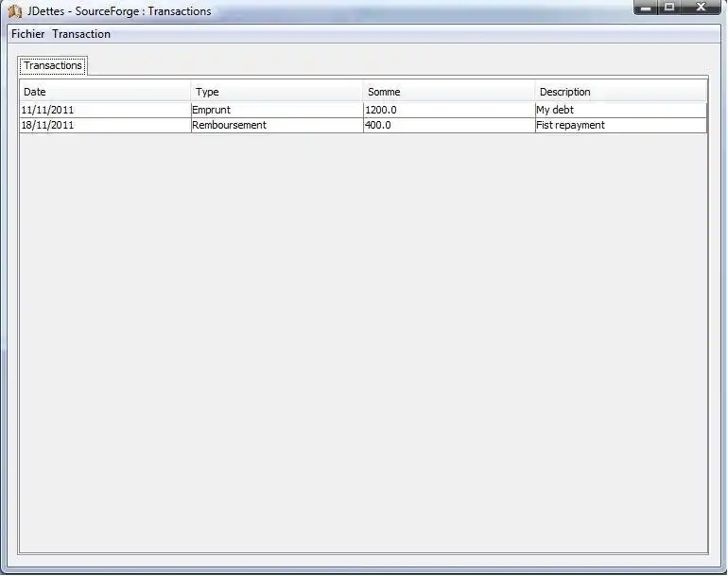
Task: Open the Fichier menu
Action: point(27,34)
